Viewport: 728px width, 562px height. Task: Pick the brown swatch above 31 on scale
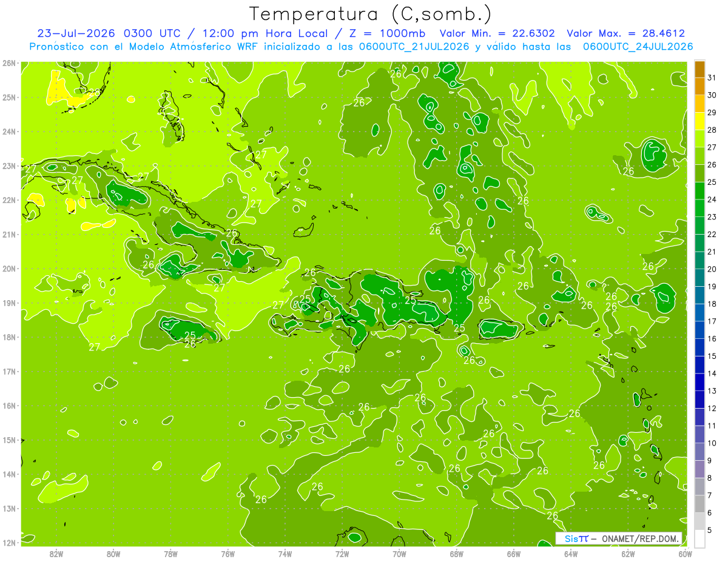699,69
